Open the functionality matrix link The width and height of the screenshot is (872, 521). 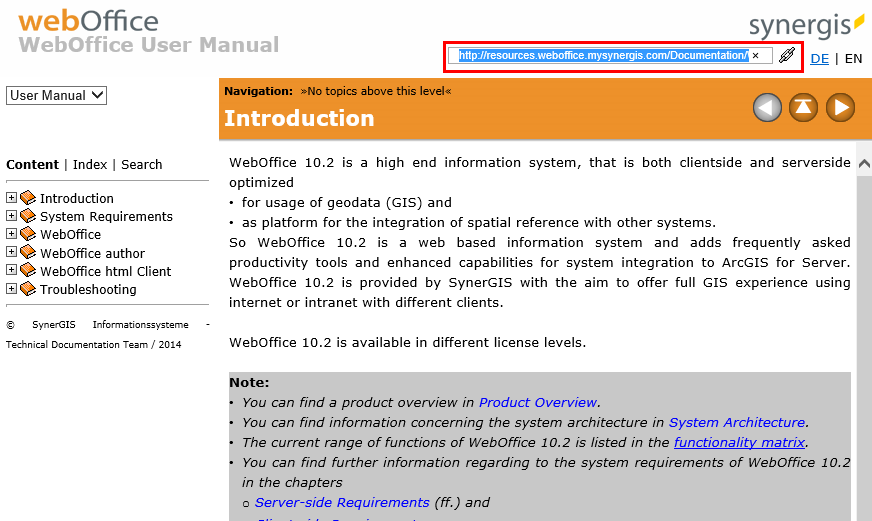739,443
